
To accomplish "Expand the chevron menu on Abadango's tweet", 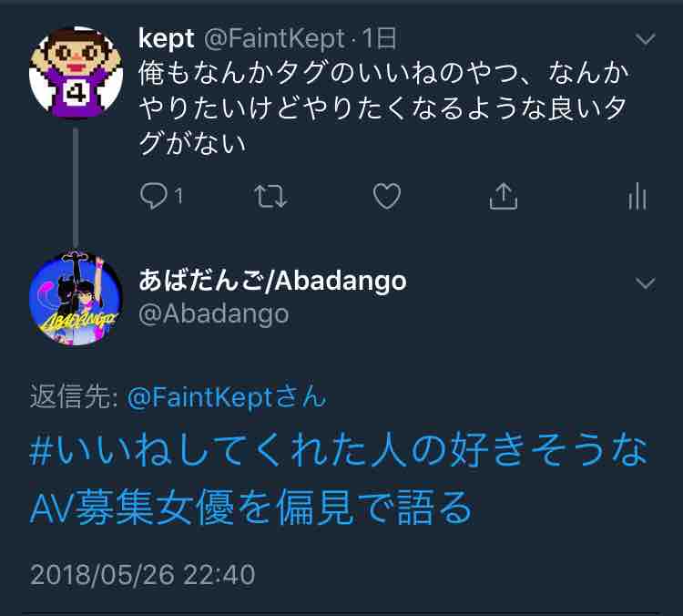I will [x=645, y=283].
